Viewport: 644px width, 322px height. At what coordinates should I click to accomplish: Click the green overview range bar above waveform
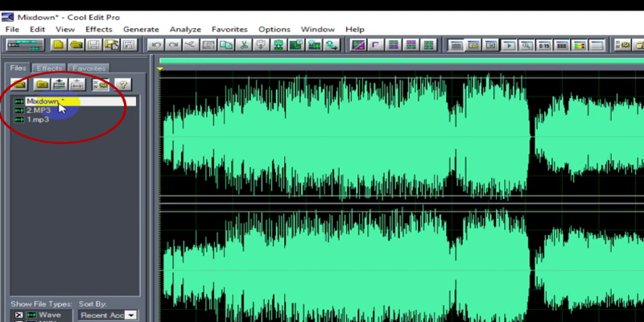point(401,61)
